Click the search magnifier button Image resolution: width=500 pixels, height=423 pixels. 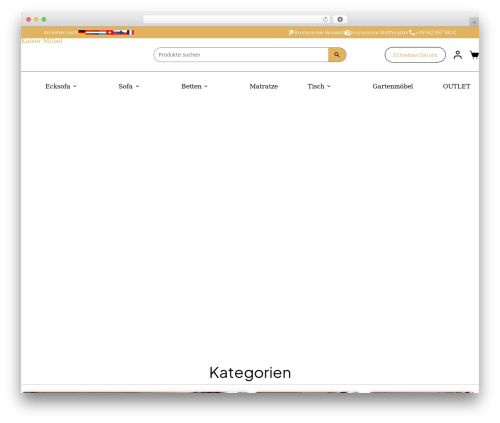click(337, 55)
